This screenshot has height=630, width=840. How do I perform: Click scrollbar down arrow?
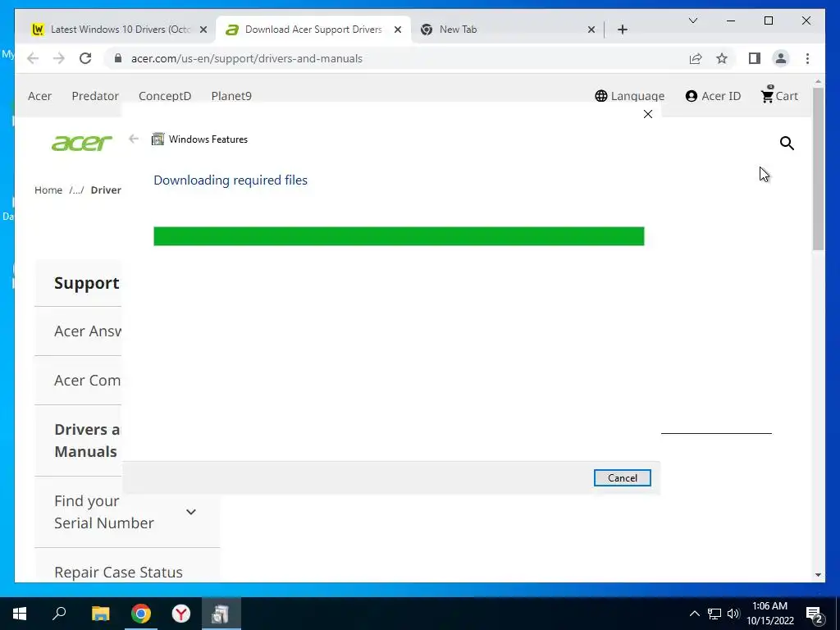(818, 575)
